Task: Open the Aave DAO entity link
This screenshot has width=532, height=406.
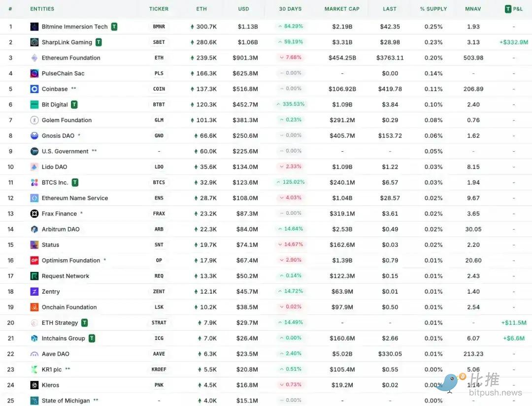Action: click(x=55, y=354)
